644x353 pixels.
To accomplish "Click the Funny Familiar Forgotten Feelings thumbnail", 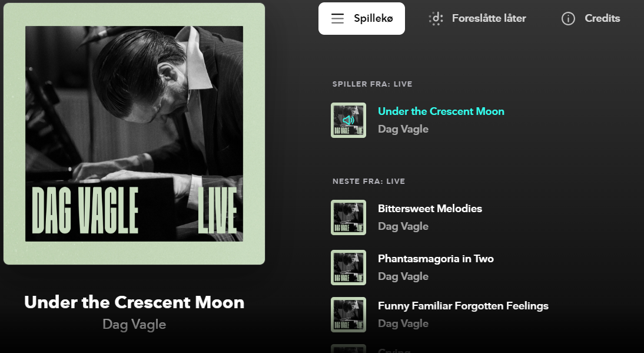I will tap(348, 315).
